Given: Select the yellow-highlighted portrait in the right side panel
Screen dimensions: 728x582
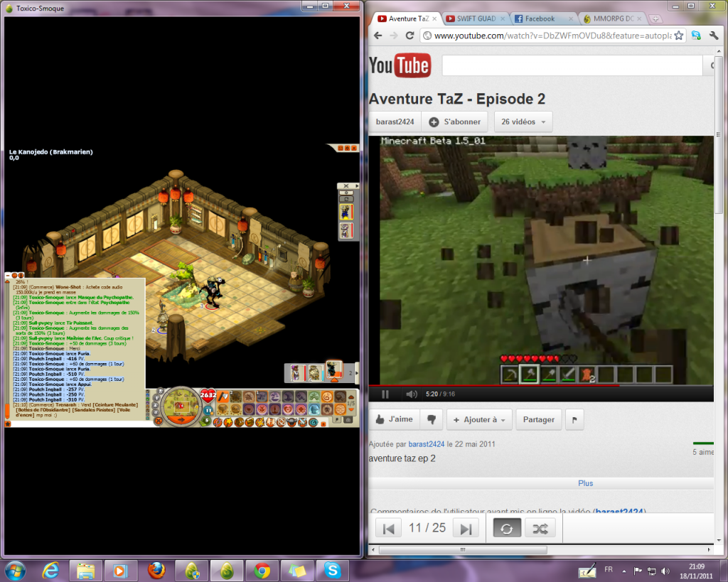Looking at the screenshot, I should point(346,212).
